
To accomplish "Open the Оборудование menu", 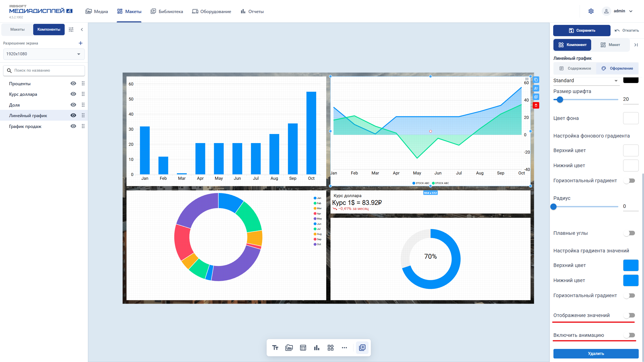I will [x=212, y=11].
